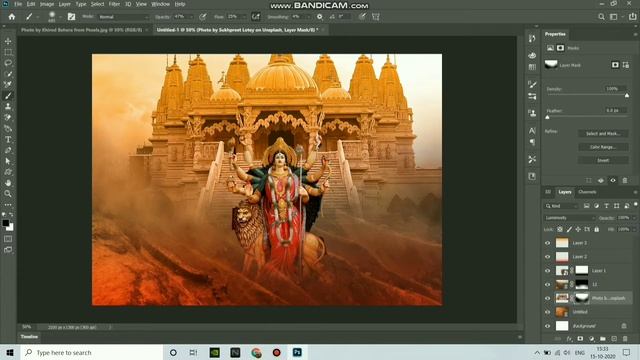
Task: Select the vector mask button in Properties
Action: coord(626,65)
